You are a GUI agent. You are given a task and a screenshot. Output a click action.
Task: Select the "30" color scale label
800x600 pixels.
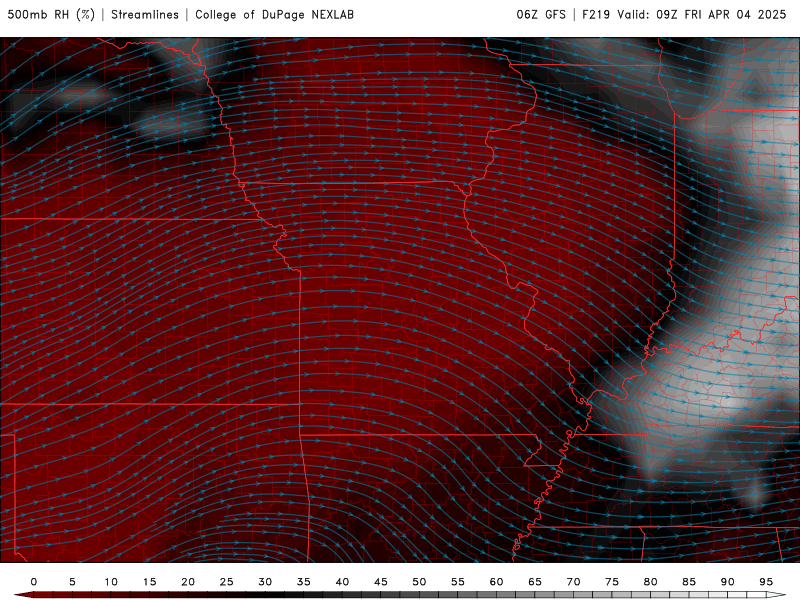pyautogui.click(x=265, y=582)
